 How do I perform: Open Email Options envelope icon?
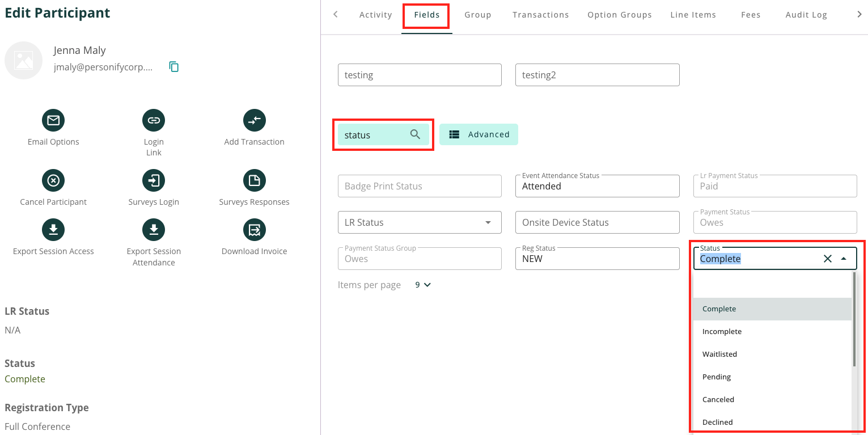(53, 120)
